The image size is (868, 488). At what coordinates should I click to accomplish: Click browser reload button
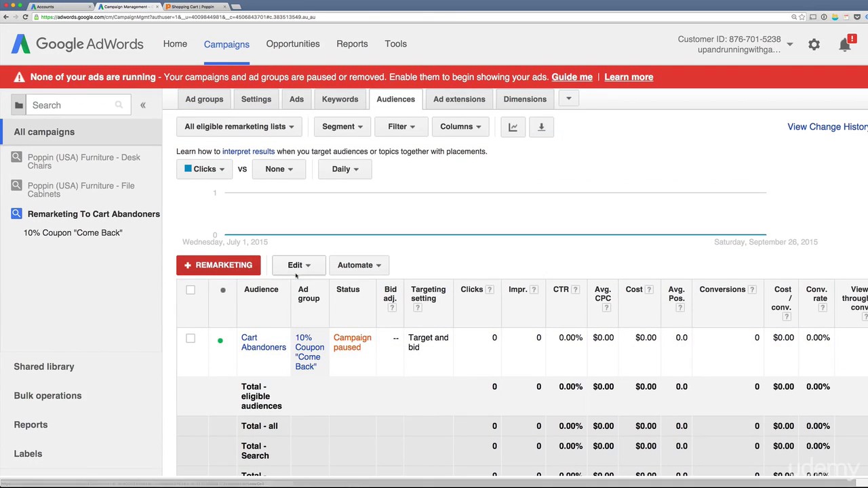(26, 17)
